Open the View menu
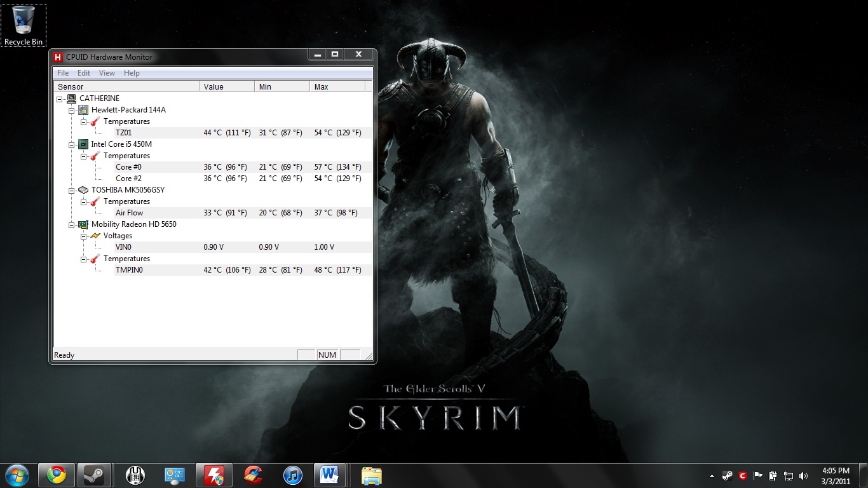Viewport: 868px width, 488px height. tap(107, 73)
